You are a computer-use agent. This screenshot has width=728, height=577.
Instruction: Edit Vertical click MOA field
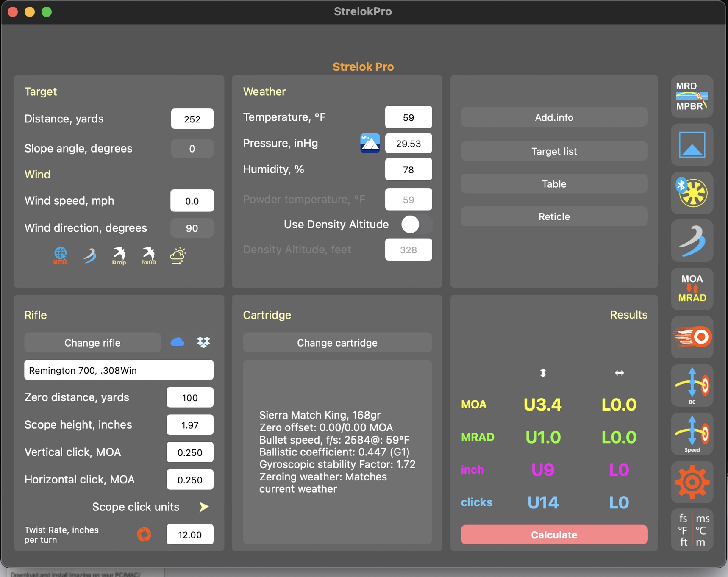point(190,452)
